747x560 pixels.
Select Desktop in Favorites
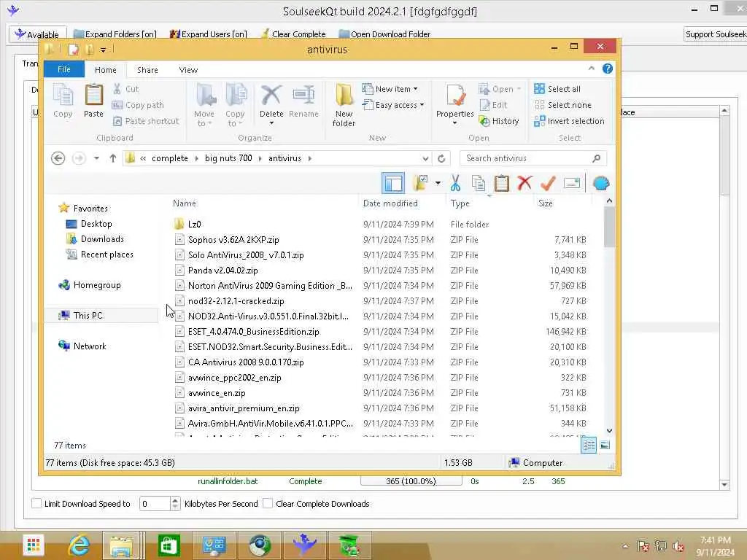tap(96, 224)
